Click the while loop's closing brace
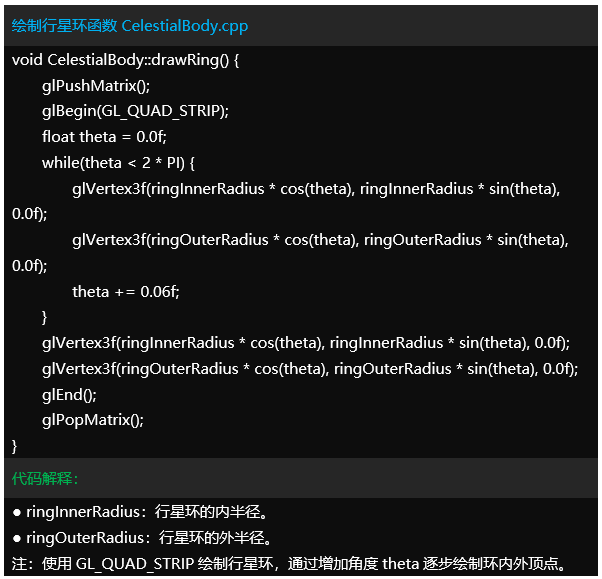Image resolution: width=602 pixels, height=579 pixels. pyautogui.click(x=45, y=317)
